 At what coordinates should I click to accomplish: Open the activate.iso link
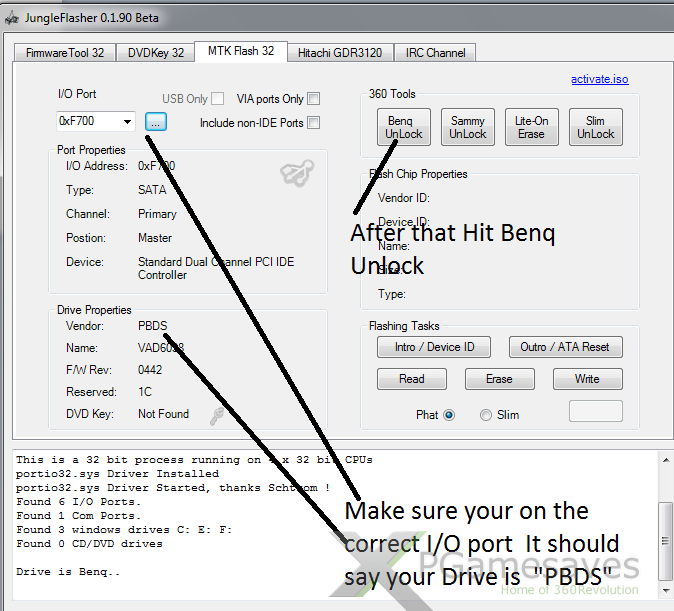pyautogui.click(x=599, y=79)
